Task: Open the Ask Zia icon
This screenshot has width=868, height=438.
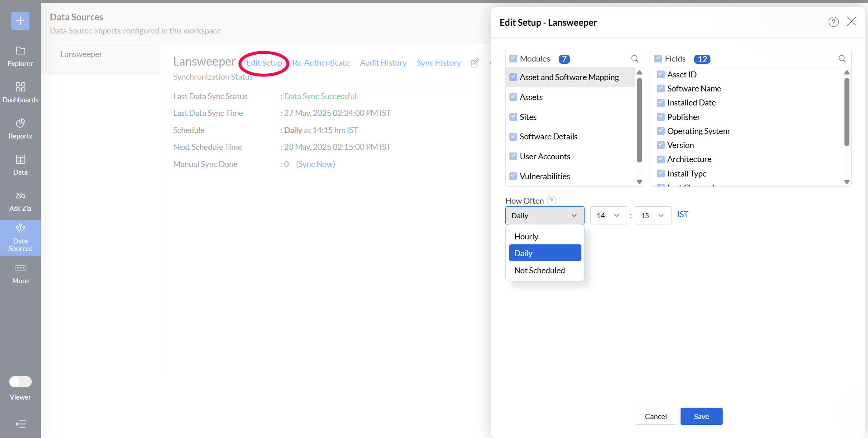Action: tap(20, 195)
